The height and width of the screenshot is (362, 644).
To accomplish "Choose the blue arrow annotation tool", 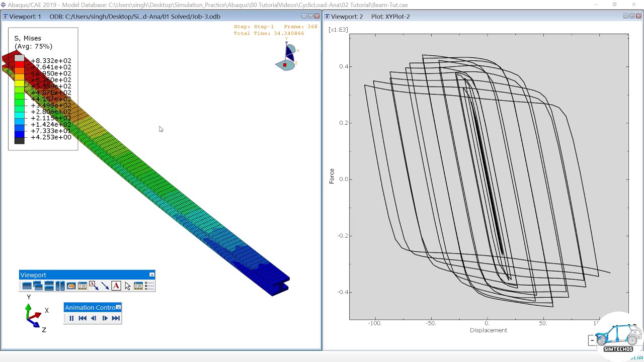I will tap(105, 286).
